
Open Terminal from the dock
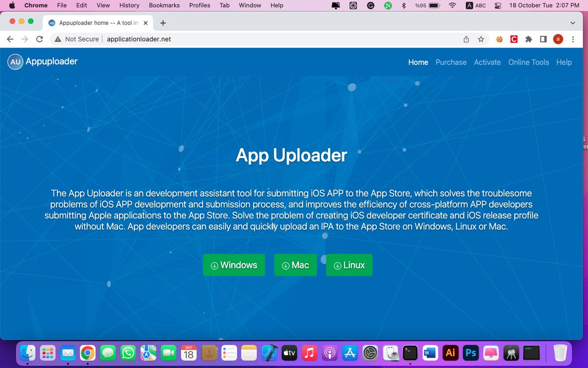pos(410,352)
